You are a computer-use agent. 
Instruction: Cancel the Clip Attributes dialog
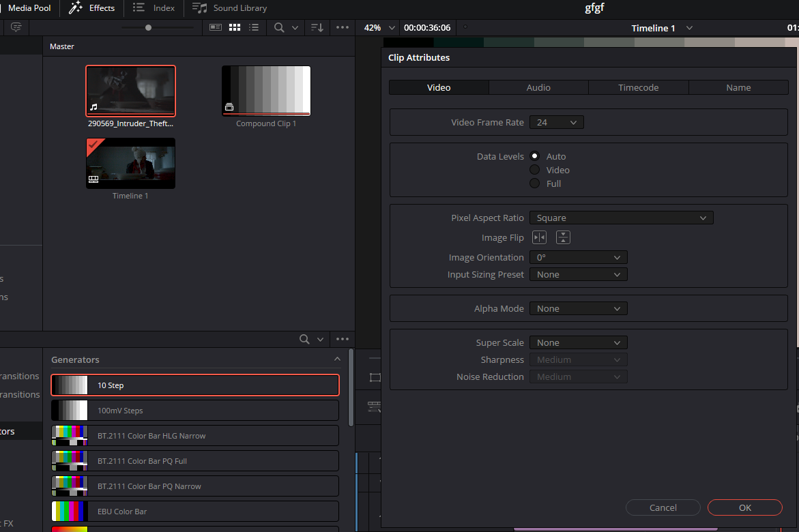[x=663, y=507]
